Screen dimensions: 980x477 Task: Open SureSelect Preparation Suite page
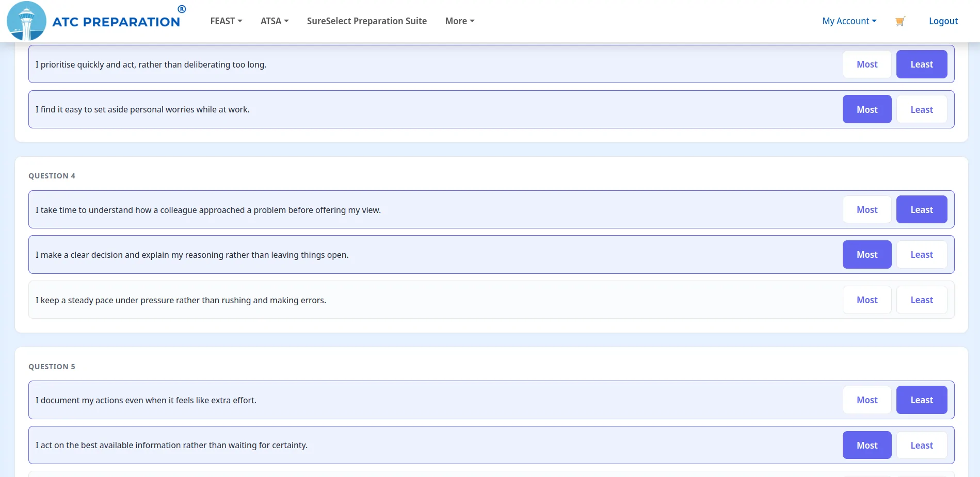click(x=367, y=21)
